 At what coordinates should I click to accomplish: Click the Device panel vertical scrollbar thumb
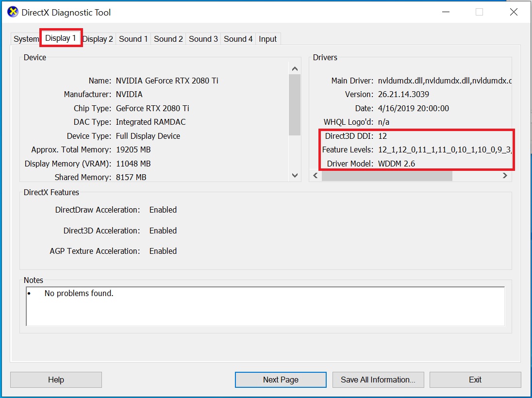pos(295,105)
